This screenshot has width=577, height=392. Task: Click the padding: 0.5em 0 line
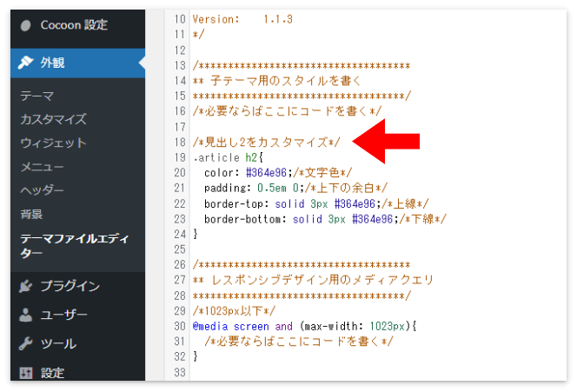pos(295,188)
